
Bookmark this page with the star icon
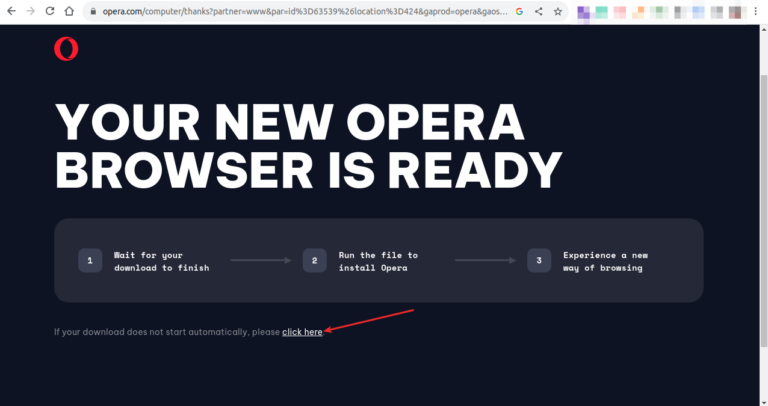(557, 12)
